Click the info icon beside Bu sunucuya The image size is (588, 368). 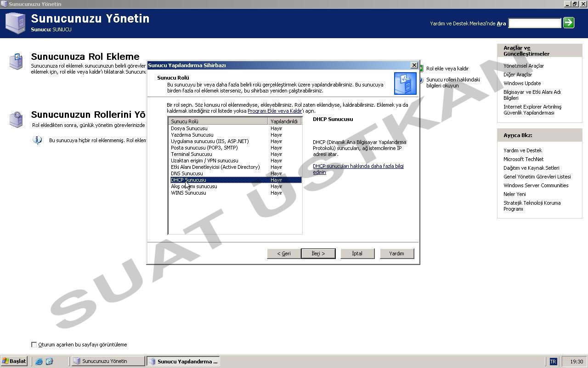pos(38,140)
